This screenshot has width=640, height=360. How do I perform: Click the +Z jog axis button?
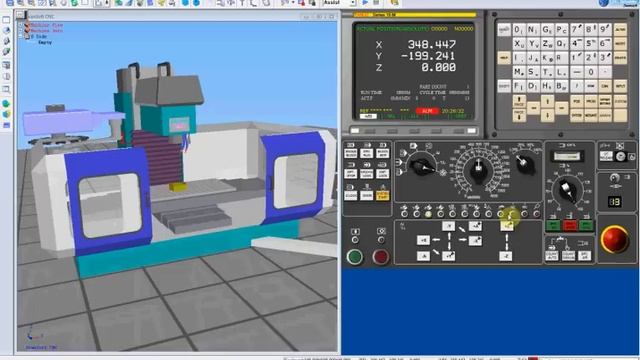pos(507,226)
